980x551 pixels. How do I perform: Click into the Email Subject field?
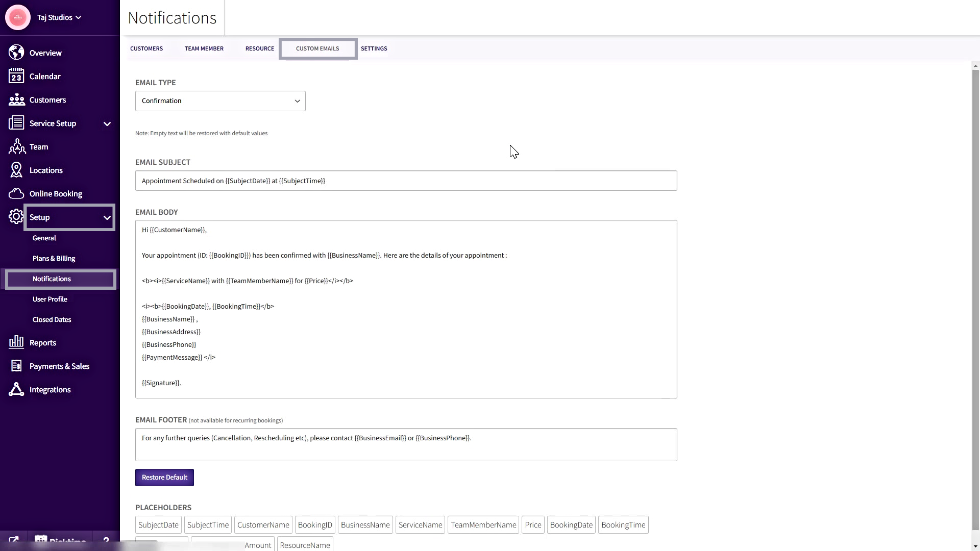tap(406, 181)
